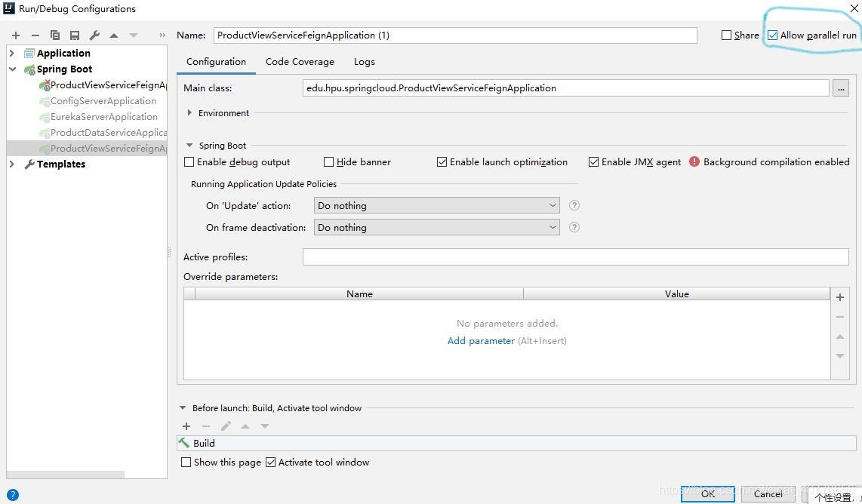Show more toolbar actions chevron
Image resolution: width=862 pixels, height=504 pixels.
[x=162, y=35]
